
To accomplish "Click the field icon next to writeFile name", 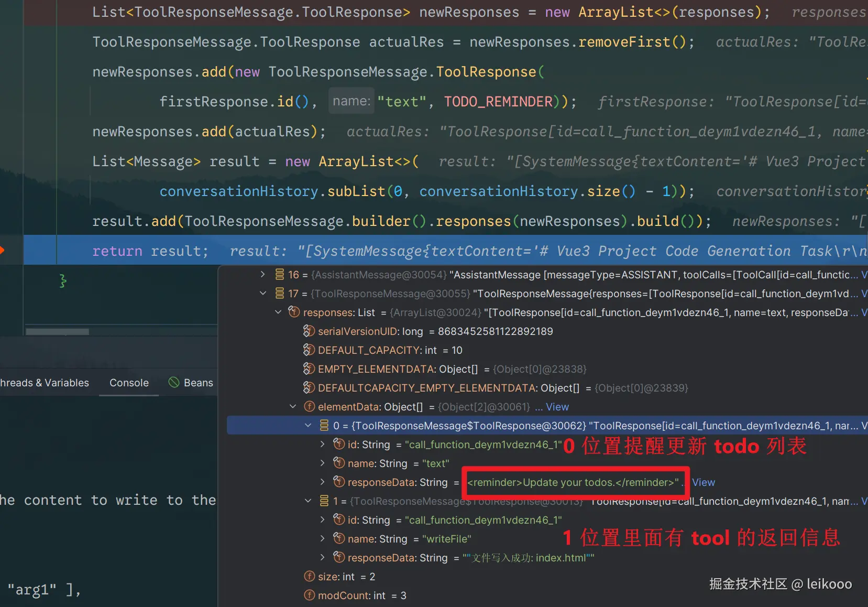I will (x=338, y=538).
